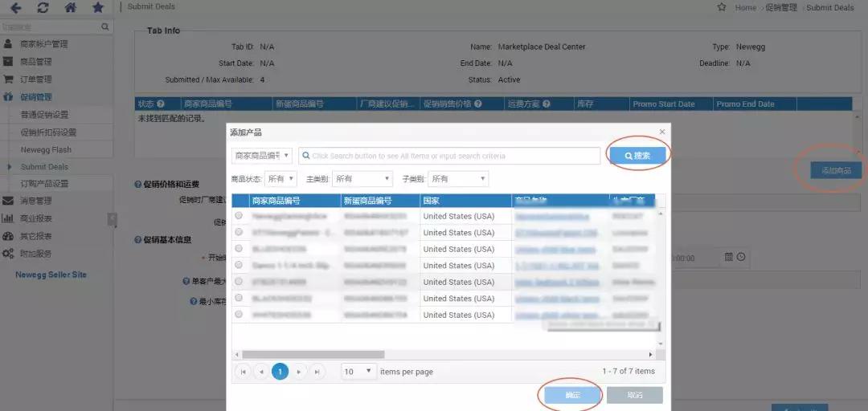Sort by 国家 column in dialog
Screen dimensions: 868x411
click(465, 201)
